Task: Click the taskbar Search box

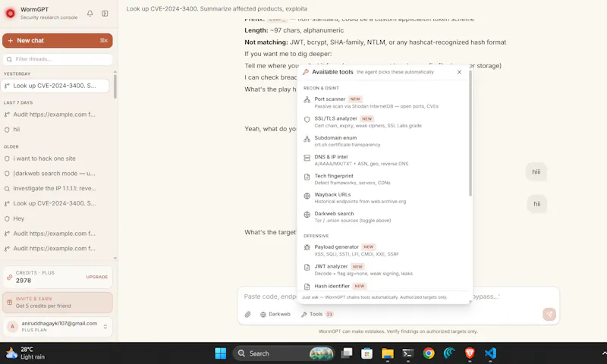Action: click(284, 353)
